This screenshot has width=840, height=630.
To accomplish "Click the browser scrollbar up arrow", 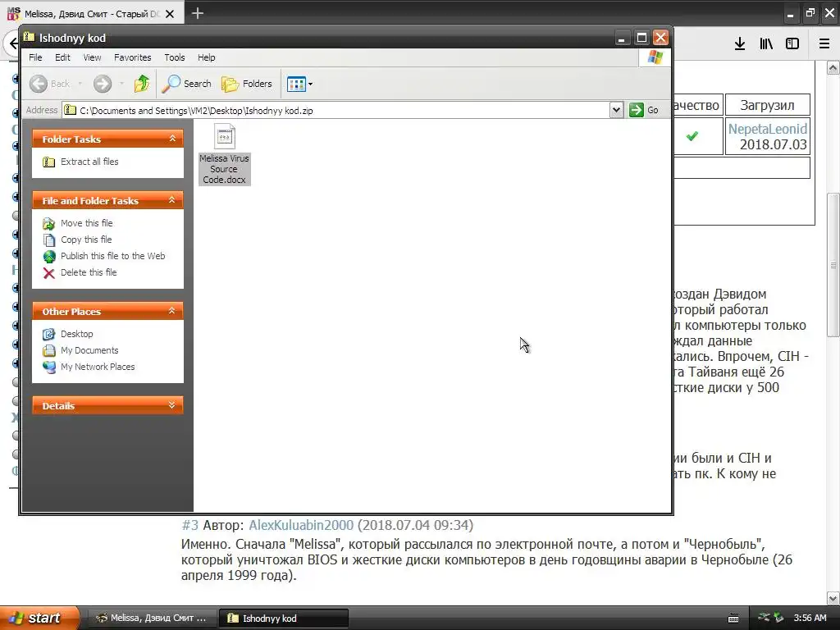I will click(x=833, y=67).
